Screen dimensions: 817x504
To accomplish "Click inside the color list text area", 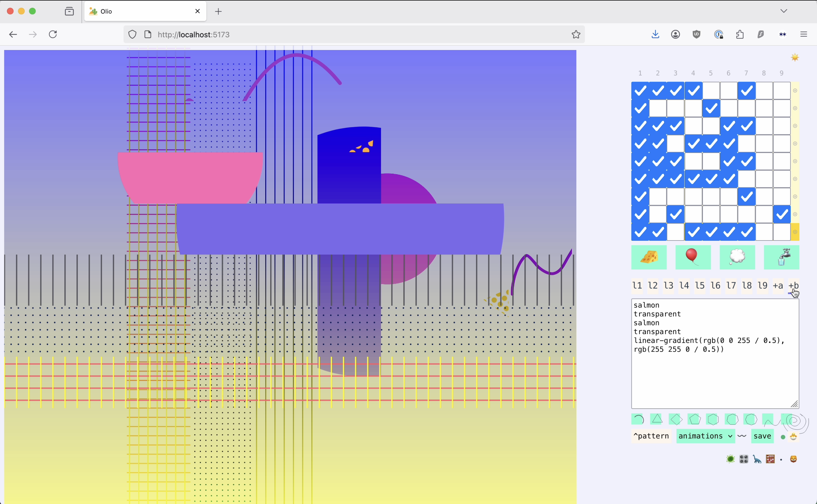I will click(715, 377).
